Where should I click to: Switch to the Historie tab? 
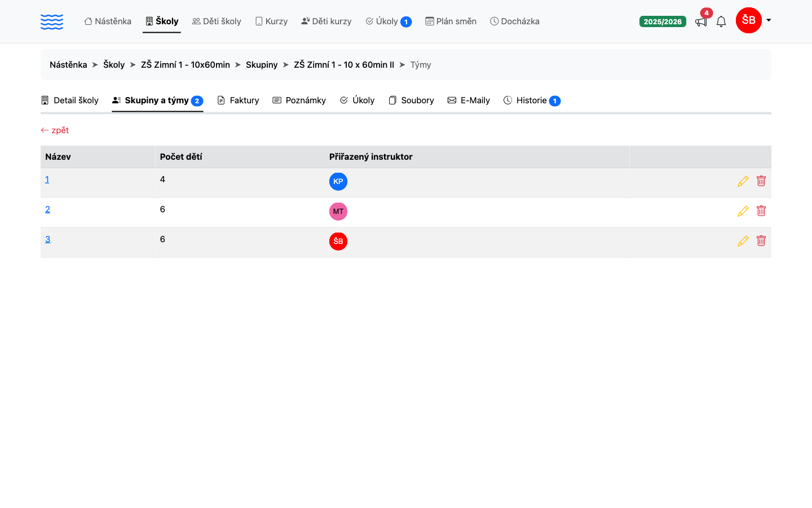[x=532, y=100]
